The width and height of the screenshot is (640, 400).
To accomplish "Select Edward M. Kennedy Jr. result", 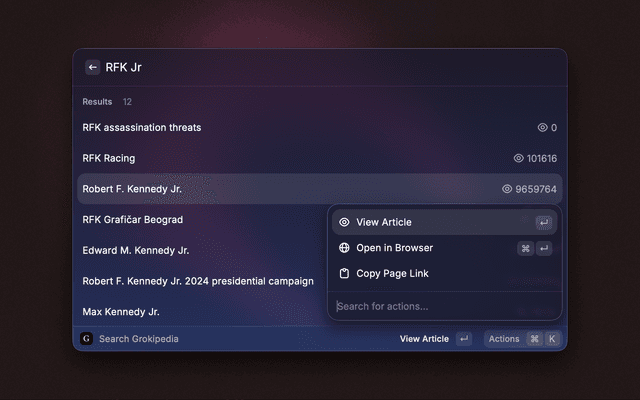I will [136, 250].
